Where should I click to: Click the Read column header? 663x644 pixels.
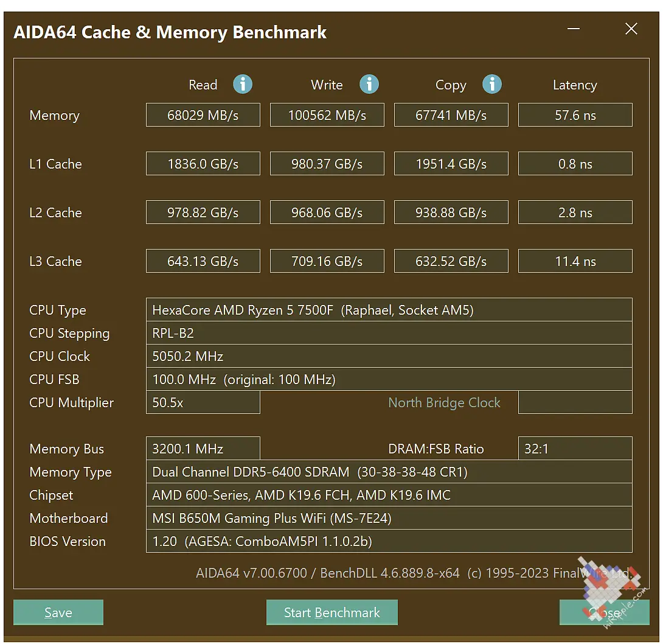click(203, 85)
